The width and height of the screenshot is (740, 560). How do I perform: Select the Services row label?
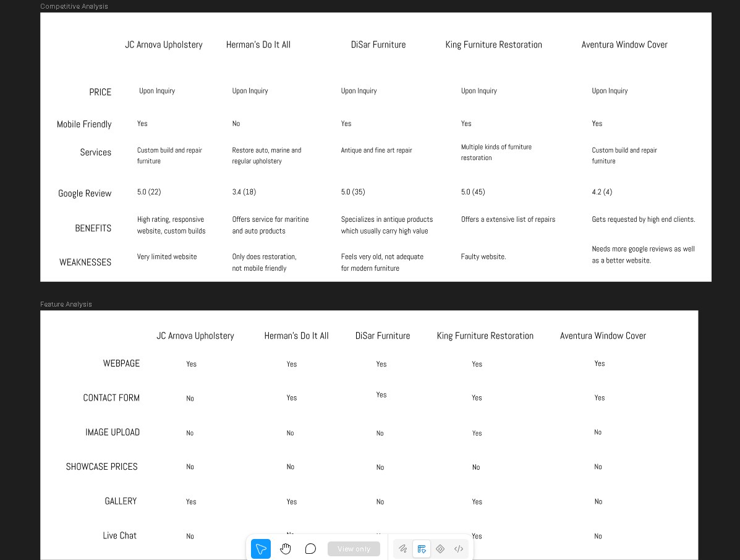pos(95,153)
